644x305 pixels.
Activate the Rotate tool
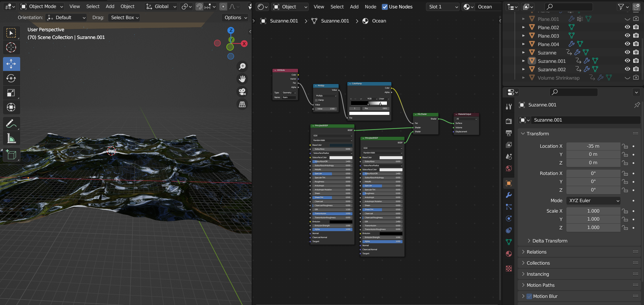pyautogui.click(x=11, y=78)
